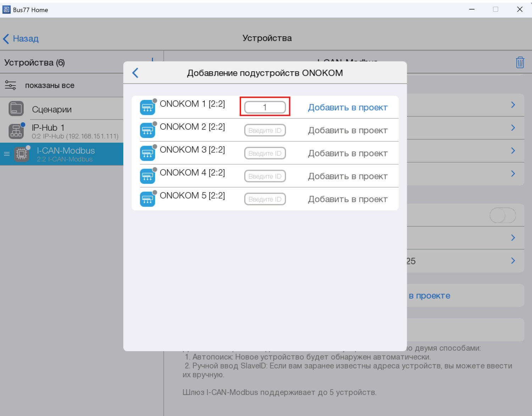Click the trash delete device icon
This screenshot has height=416, width=532.
[x=520, y=62]
